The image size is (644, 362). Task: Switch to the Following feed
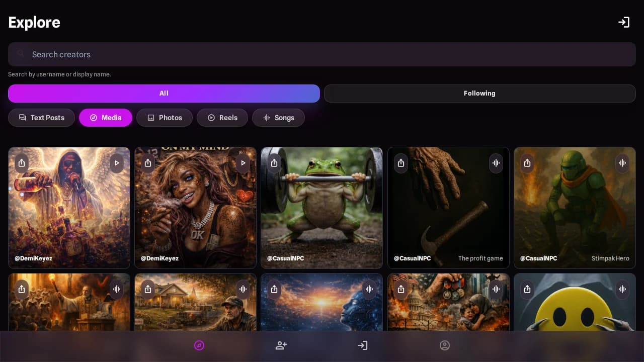click(479, 94)
